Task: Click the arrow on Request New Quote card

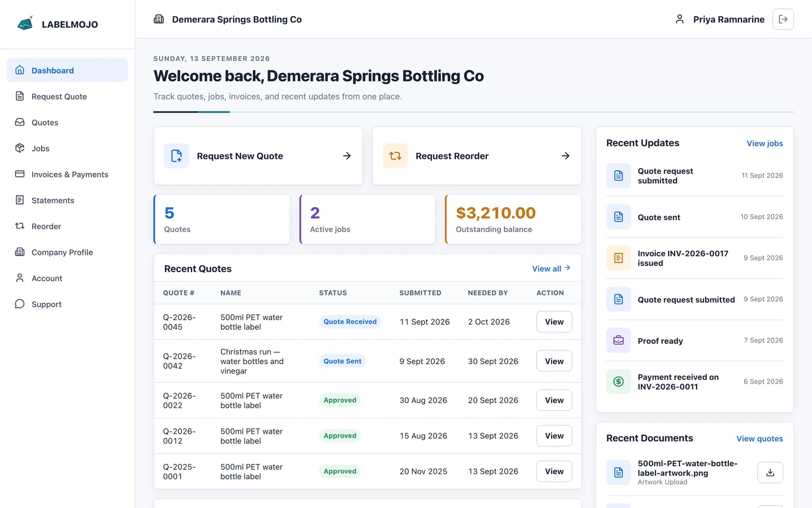Action: click(347, 156)
